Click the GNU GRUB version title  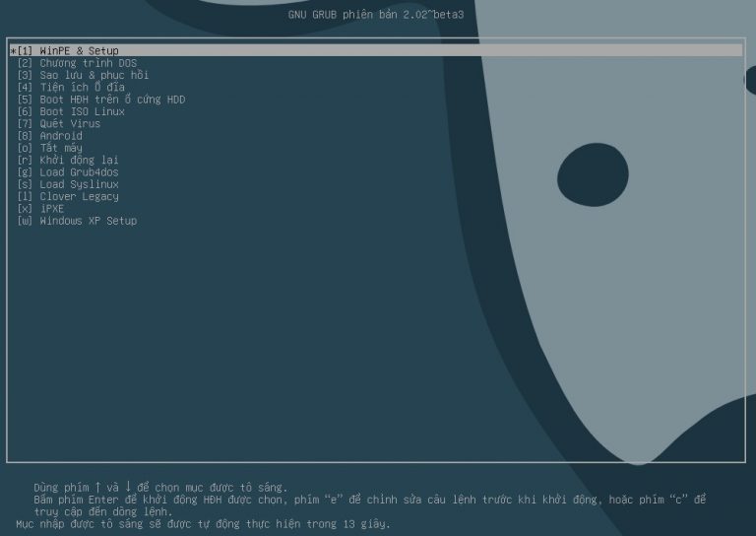click(x=377, y=16)
